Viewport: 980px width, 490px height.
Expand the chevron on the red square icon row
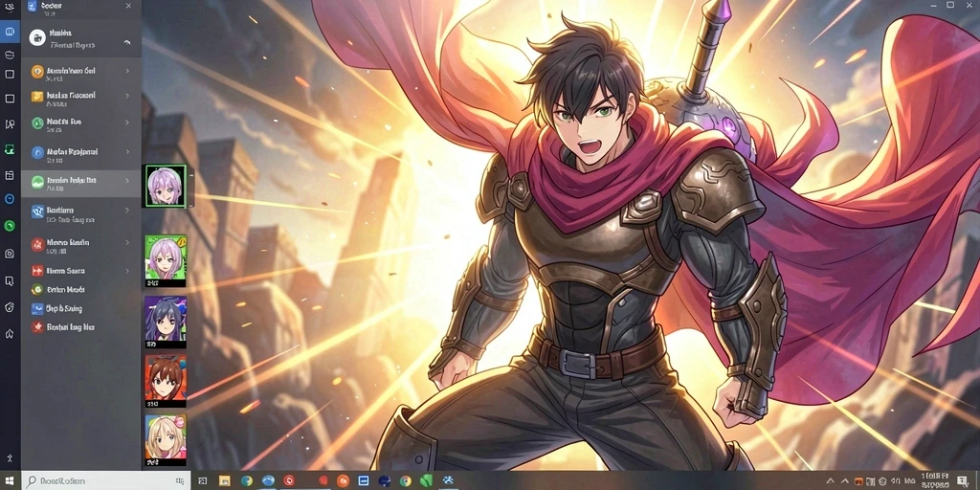tap(127, 271)
